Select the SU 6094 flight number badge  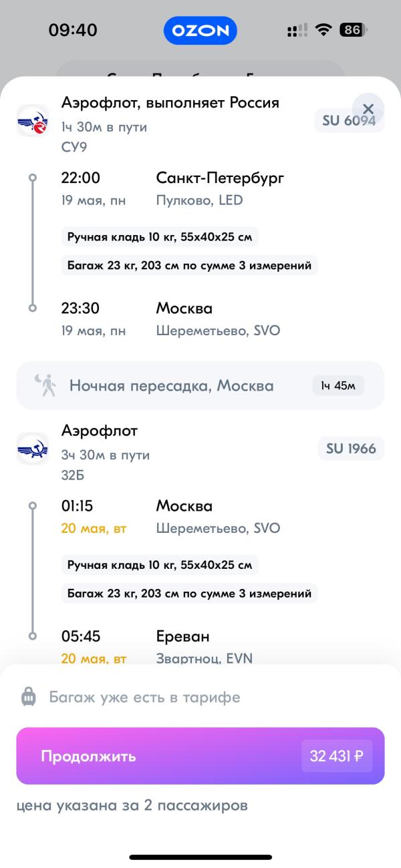point(350,121)
